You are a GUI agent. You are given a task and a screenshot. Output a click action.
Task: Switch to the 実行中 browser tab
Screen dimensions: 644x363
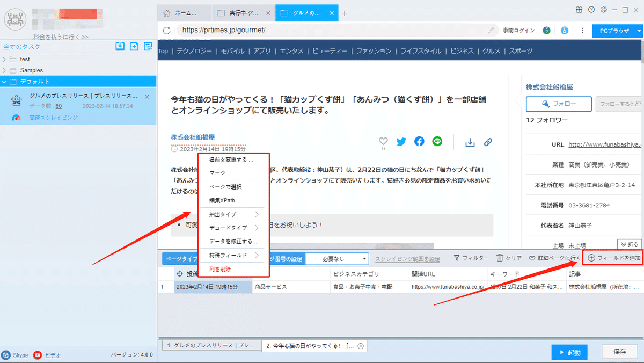[243, 13]
